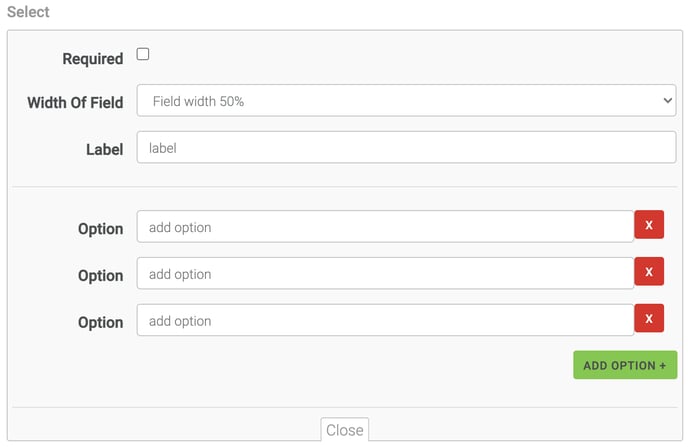Click the chevron arrow of width select
The width and height of the screenshot is (688, 447).
[667, 101]
